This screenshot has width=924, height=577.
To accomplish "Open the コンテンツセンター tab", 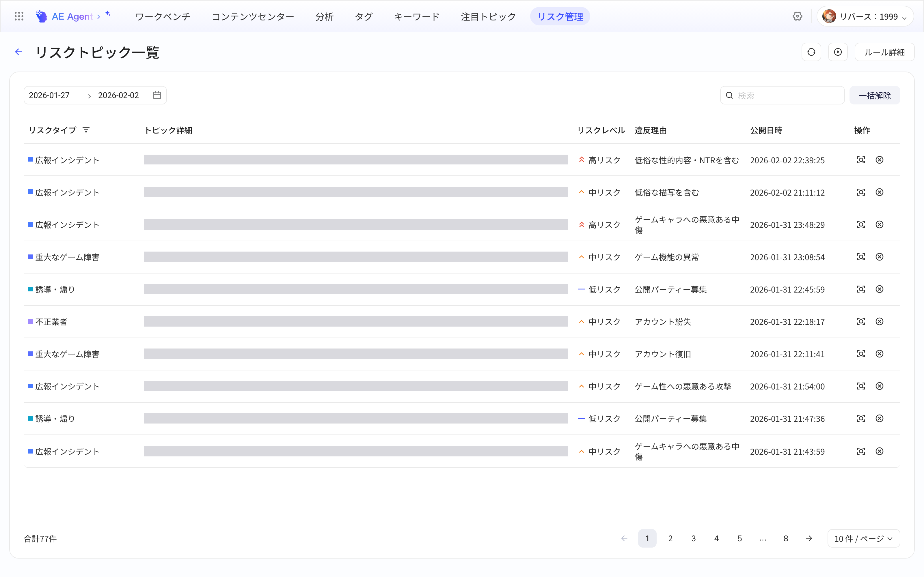I will pos(253,16).
